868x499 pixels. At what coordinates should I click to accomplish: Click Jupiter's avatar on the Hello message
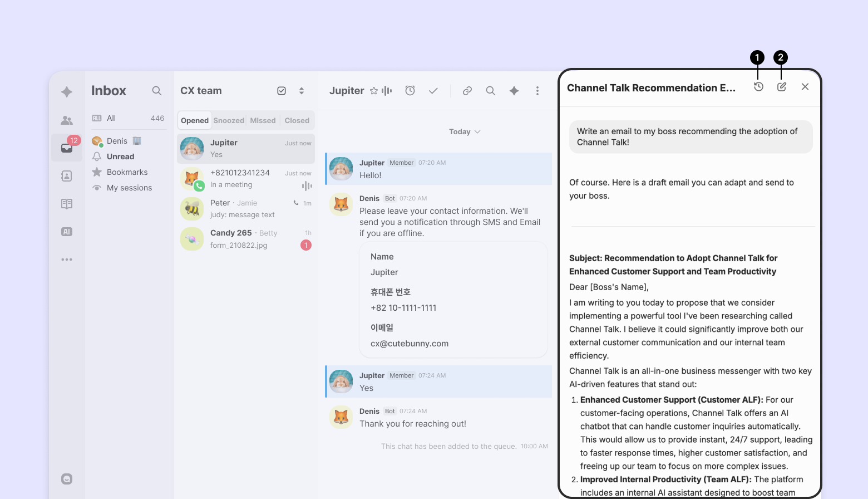[341, 169]
